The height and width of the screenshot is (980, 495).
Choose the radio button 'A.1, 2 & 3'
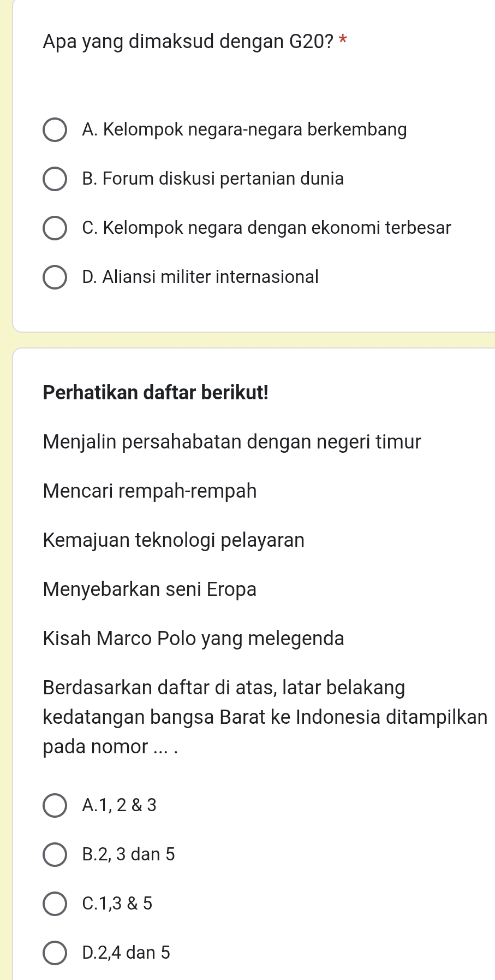[55, 806]
